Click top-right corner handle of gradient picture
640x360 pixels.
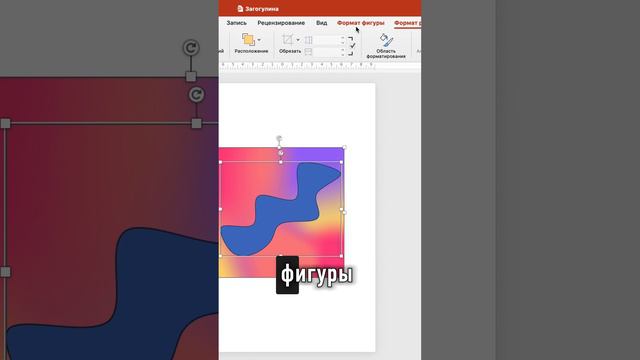click(x=344, y=147)
